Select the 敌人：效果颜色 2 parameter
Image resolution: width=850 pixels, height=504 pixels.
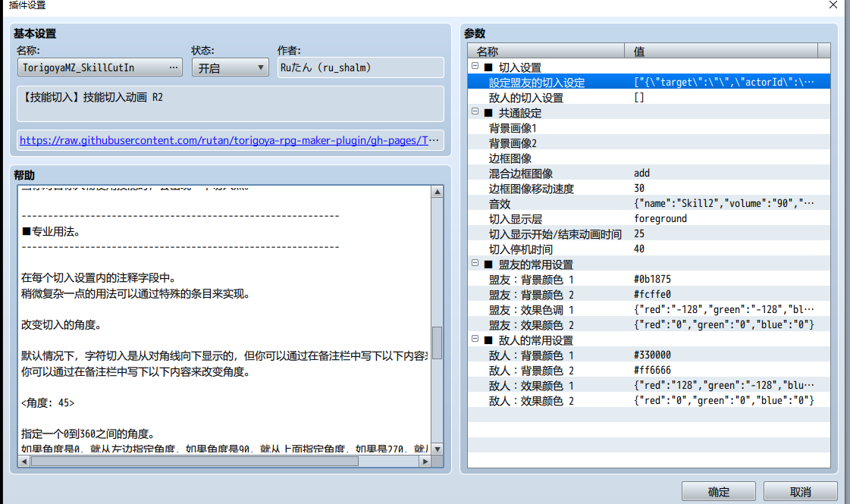point(649,400)
